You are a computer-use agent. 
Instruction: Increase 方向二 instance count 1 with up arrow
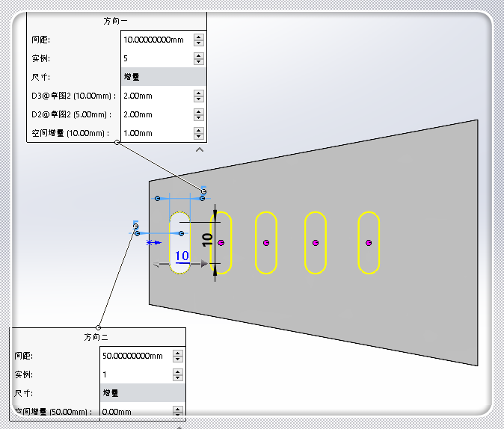(x=178, y=371)
